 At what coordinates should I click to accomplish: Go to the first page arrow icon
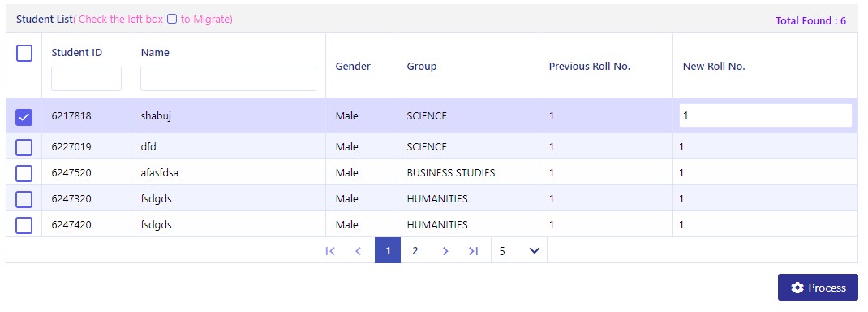pos(330,251)
